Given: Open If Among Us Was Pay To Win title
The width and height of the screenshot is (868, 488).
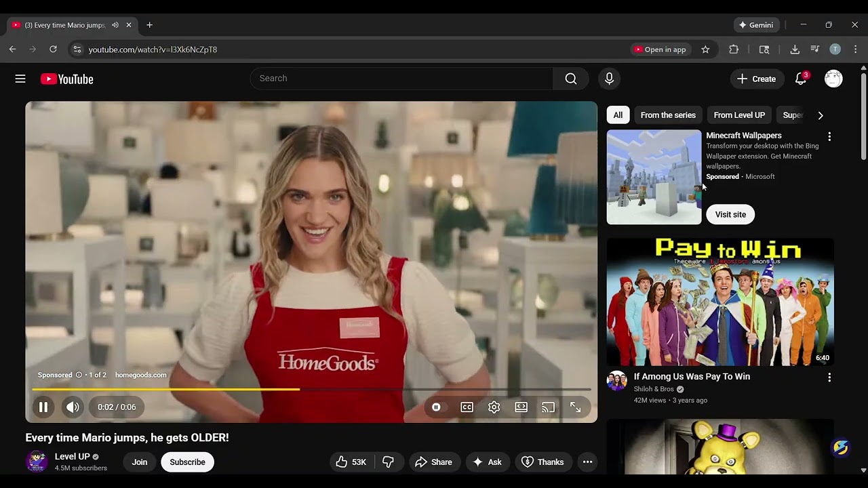Looking at the screenshot, I should [x=692, y=377].
